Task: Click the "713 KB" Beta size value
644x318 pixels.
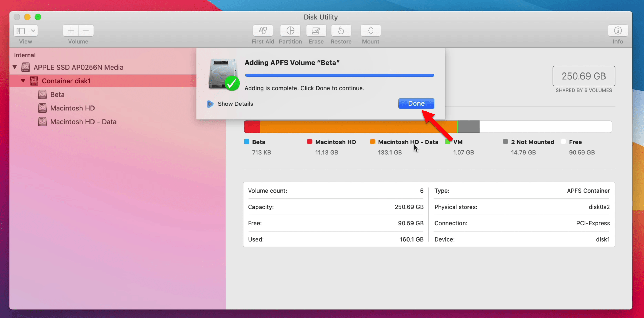Action: (x=261, y=153)
